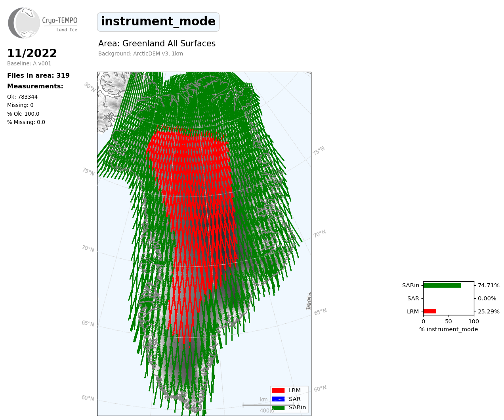The height and width of the screenshot is (420, 504).
Task: Select the red LRM legend swatch
Action: pos(278,390)
